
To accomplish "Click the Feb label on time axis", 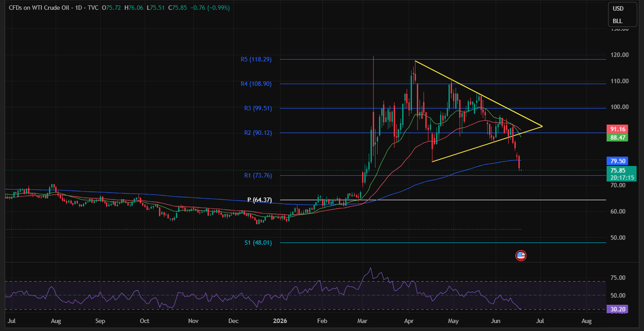I will tap(322, 321).
